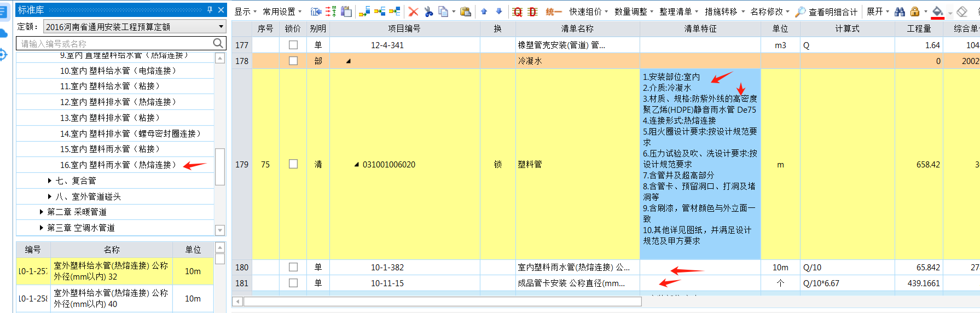980x313 pixels.
Task: Open the dropdown arrow next to copy icon
Action: 454,11
